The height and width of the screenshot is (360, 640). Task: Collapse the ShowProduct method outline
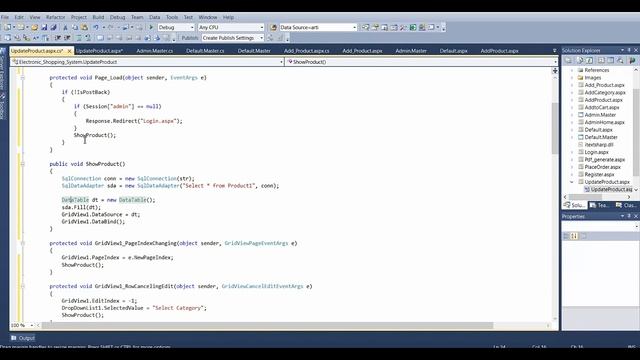pyautogui.click(x=23, y=164)
